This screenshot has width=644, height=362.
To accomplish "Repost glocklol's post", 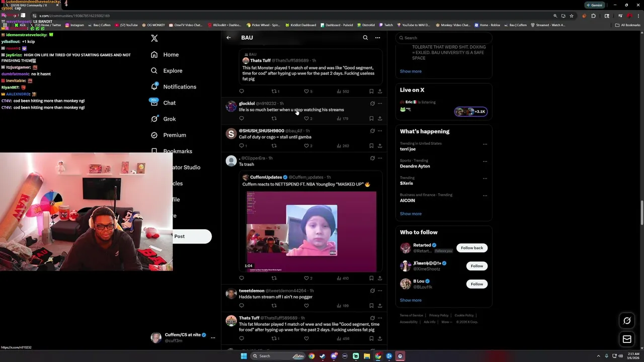I will click(274, 119).
